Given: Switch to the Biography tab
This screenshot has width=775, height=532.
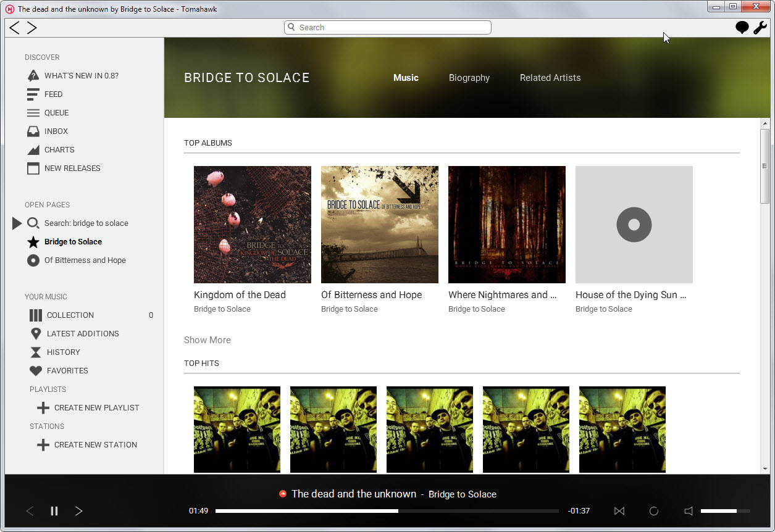Looking at the screenshot, I should 469,78.
